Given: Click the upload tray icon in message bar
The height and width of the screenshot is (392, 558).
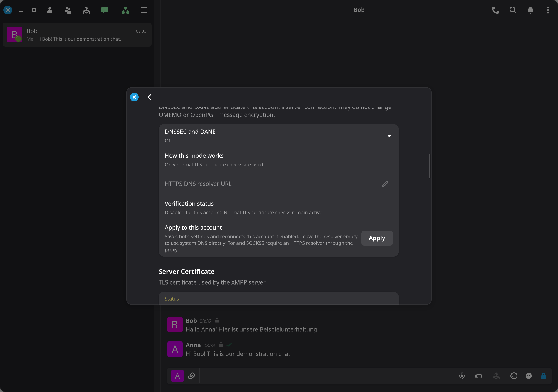Looking at the screenshot, I should pyautogui.click(x=496, y=376).
